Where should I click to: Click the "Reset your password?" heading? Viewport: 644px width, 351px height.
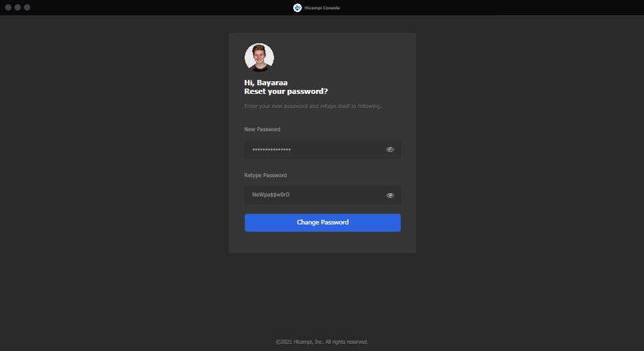[x=286, y=91]
